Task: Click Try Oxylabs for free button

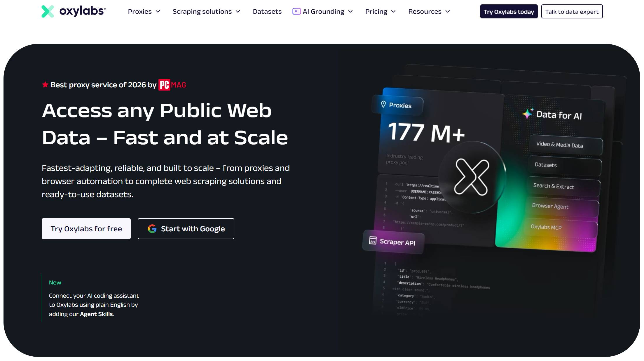Action: [86, 229]
